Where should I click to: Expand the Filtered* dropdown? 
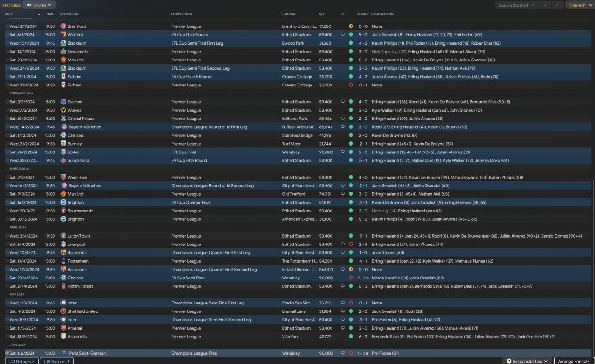point(580,5)
